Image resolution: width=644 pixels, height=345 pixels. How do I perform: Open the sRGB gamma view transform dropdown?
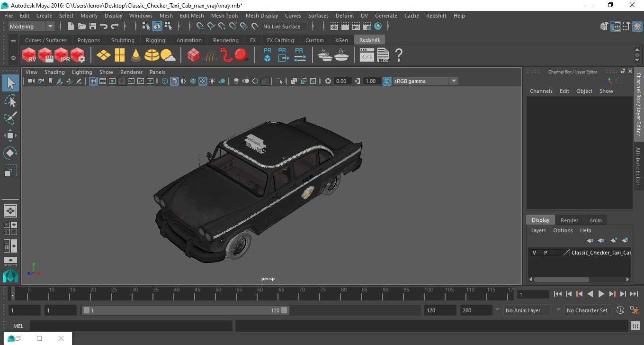tap(425, 81)
